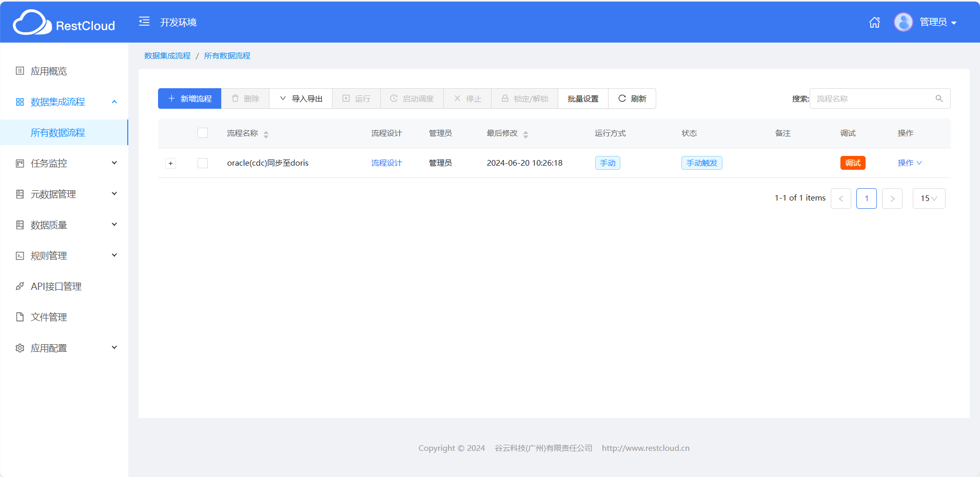The height and width of the screenshot is (477, 980).
Task: Open the 15 page-size dropdown
Action: (929, 198)
